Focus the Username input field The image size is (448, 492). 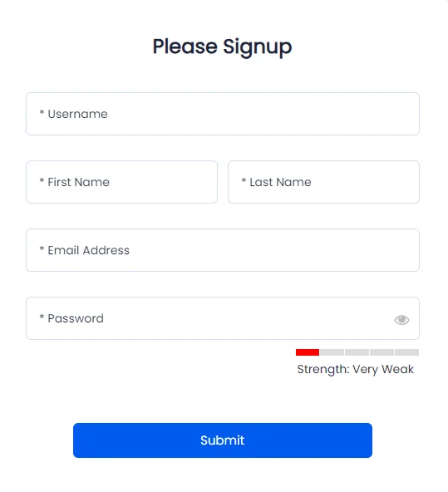tap(223, 114)
